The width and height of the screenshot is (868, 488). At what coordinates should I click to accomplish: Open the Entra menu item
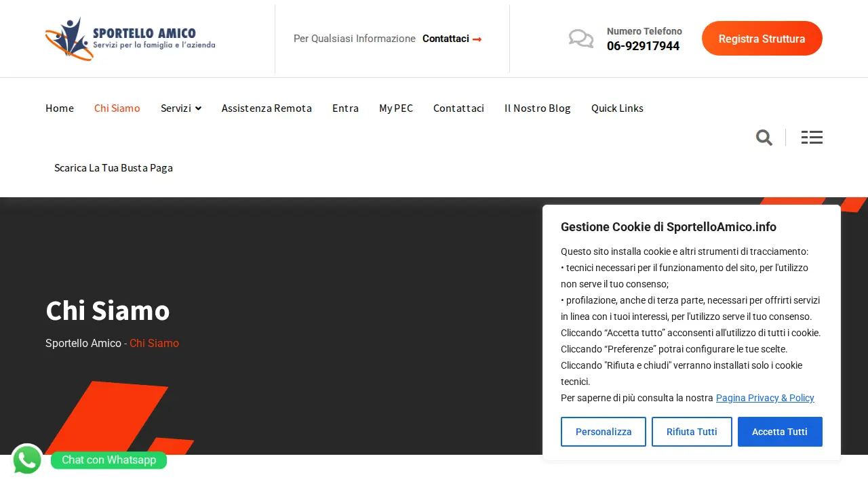[345, 108]
